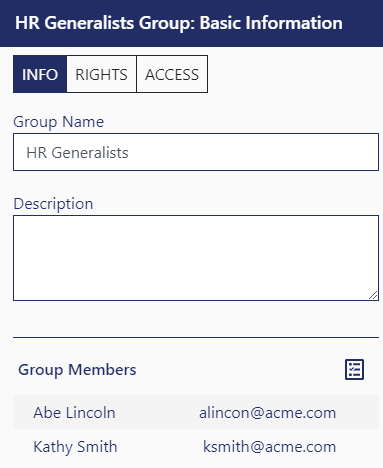The image size is (383, 468).
Task: Click the gap between Abe Lincoln and his email
Action: 157,412
